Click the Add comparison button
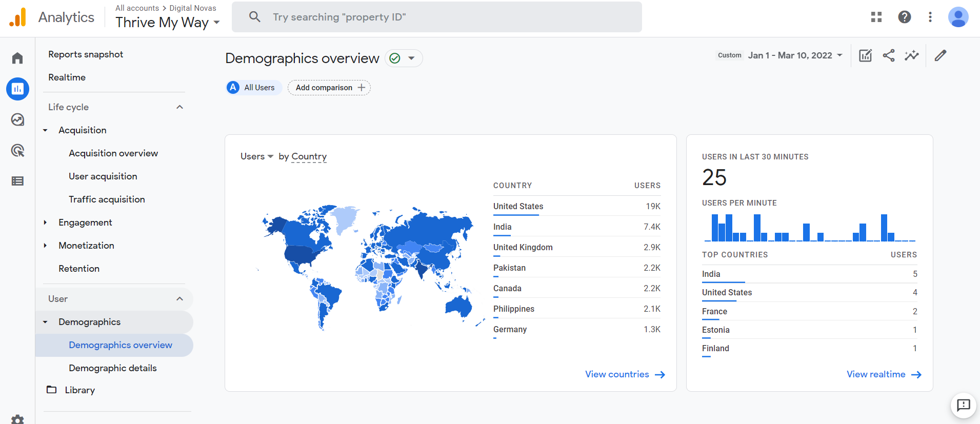The height and width of the screenshot is (424, 980). coord(329,88)
